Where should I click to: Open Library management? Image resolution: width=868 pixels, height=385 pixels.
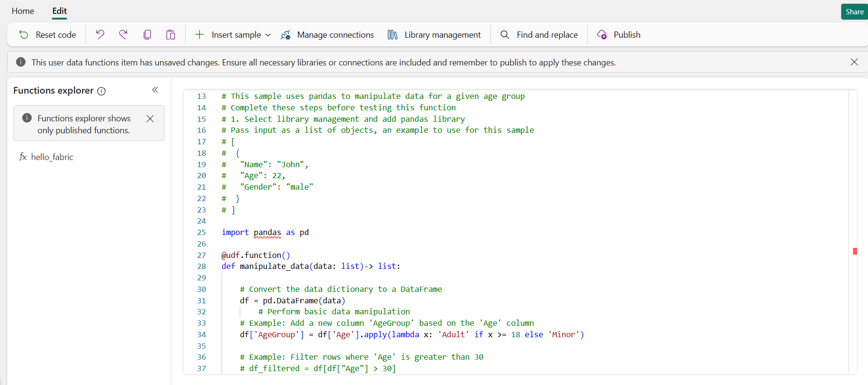(x=434, y=34)
